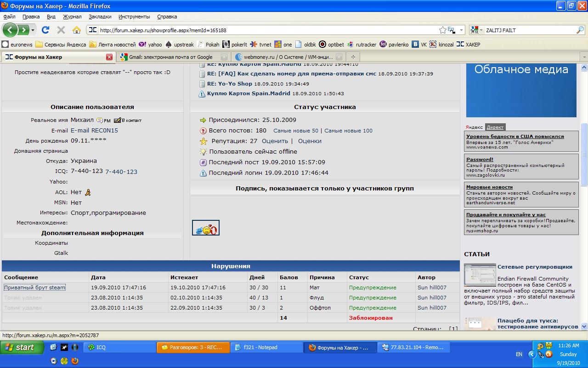Click the light bulb offline status icon
Viewport: 588px width, 368px height.
coord(204,151)
